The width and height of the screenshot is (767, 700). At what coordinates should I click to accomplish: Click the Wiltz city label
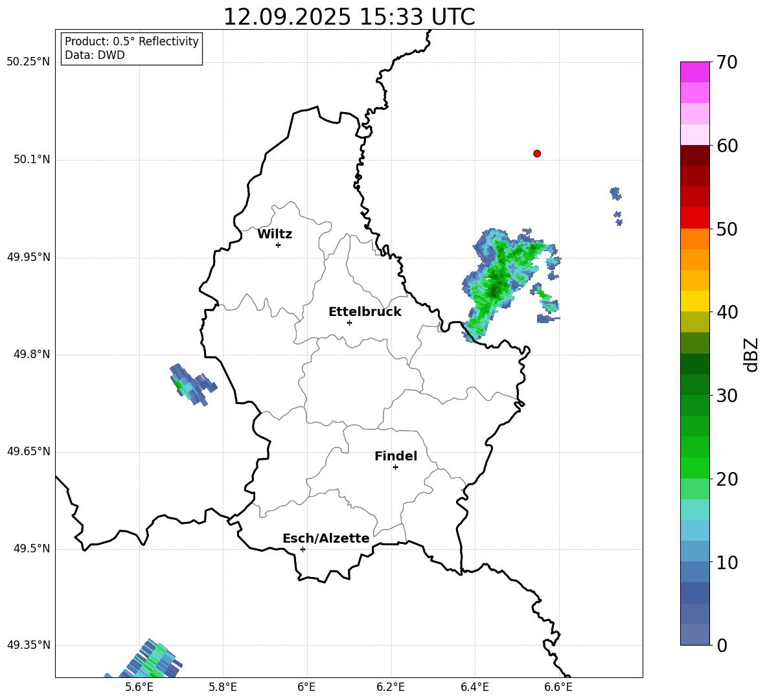(x=275, y=234)
